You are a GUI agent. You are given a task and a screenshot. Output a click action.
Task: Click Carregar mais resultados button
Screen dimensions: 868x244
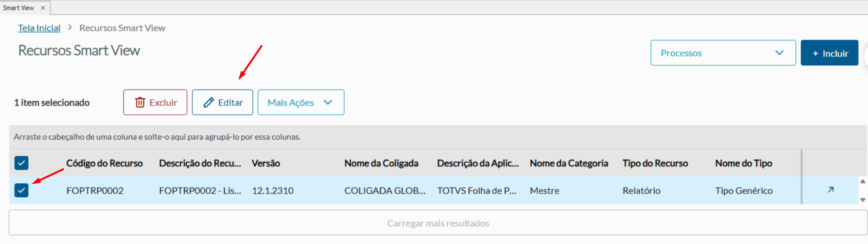click(438, 223)
